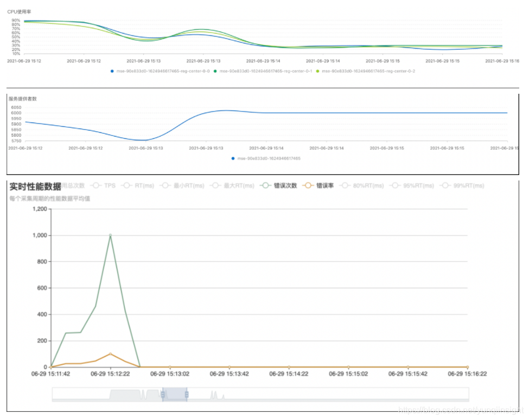
Task: Toggle CPU legend reg-center-0-1 green dot
Action: [215, 71]
